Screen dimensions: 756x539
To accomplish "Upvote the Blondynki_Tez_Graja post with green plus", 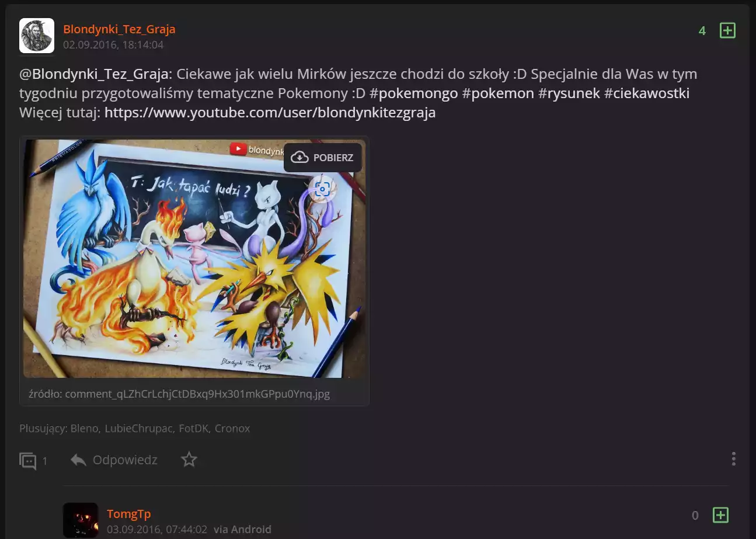I will (727, 30).
